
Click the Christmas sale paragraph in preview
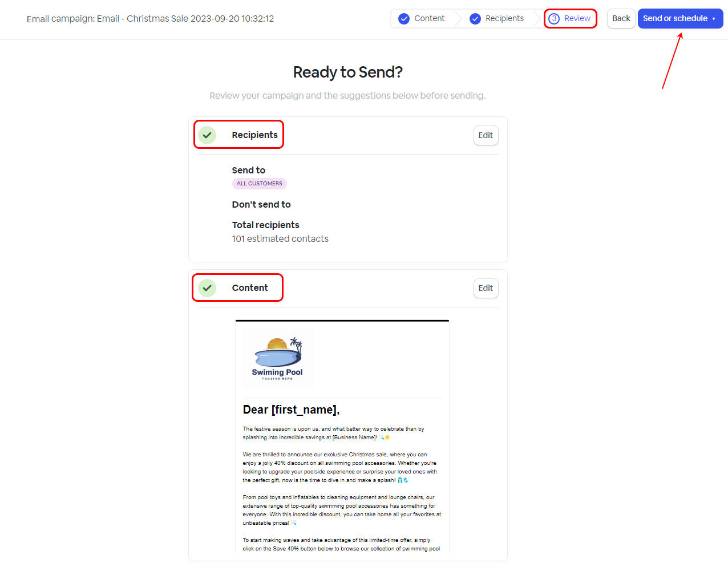pyautogui.click(x=340, y=467)
